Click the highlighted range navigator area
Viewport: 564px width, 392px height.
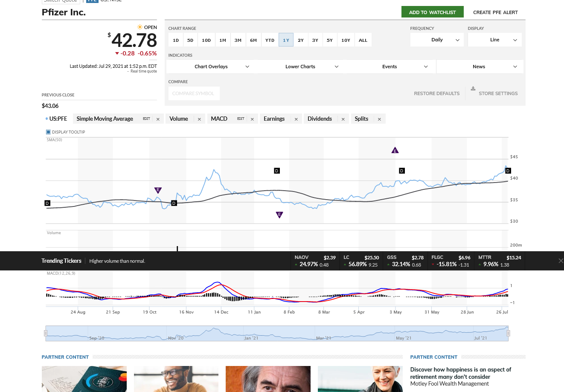[277, 333]
